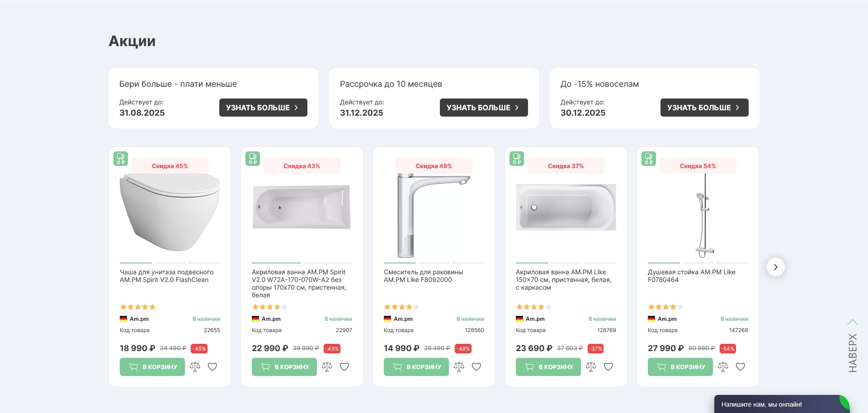
Task: Add Spirit V2.0 bathtub to favorites heart
Action: [x=344, y=367]
